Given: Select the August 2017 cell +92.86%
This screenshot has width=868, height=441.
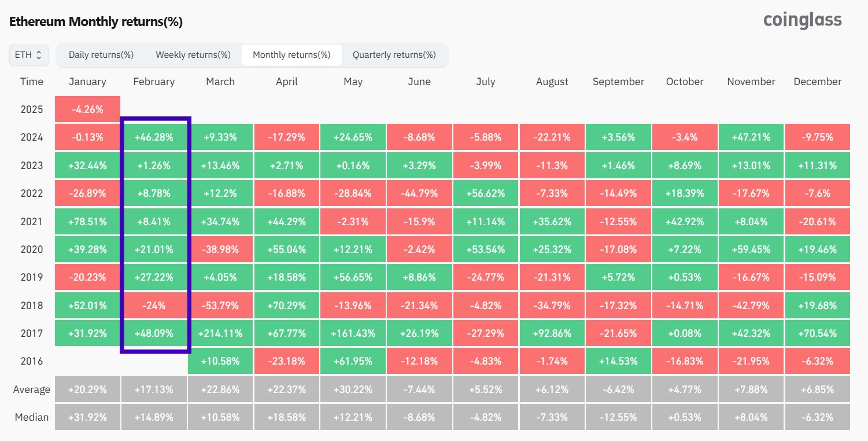Looking at the screenshot, I should tap(552, 333).
